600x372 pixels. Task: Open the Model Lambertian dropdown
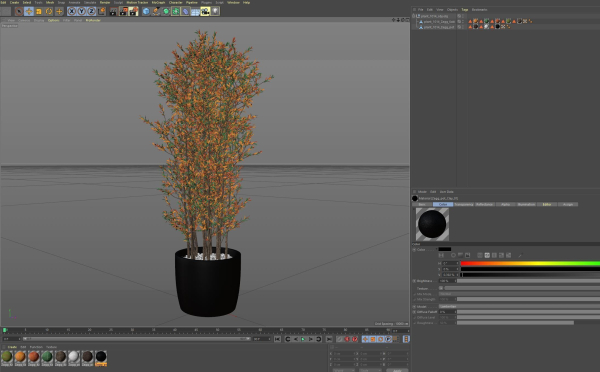tap(519, 307)
